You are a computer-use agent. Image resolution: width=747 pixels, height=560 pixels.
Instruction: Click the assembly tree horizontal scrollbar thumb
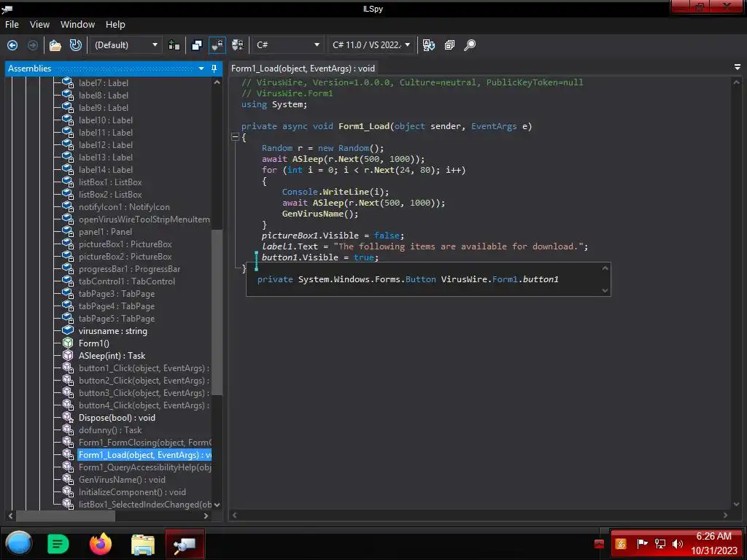click(x=65, y=516)
